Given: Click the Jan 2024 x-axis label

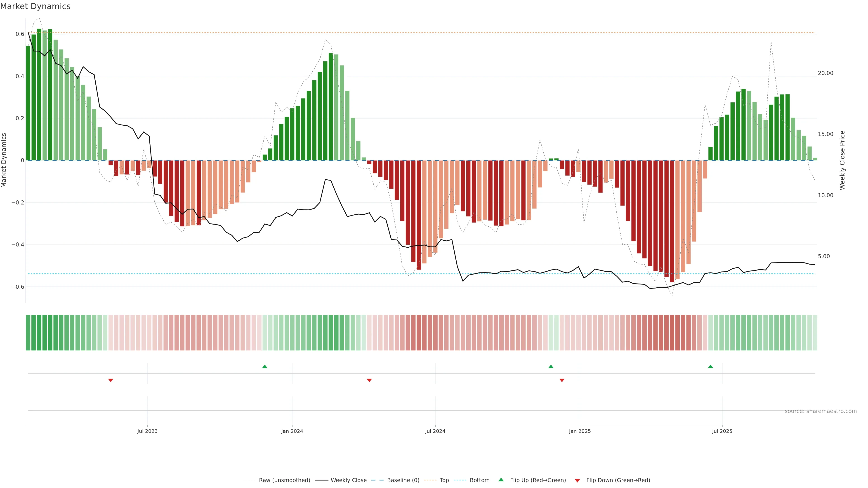Looking at the screenshot, I should point(292,431).
